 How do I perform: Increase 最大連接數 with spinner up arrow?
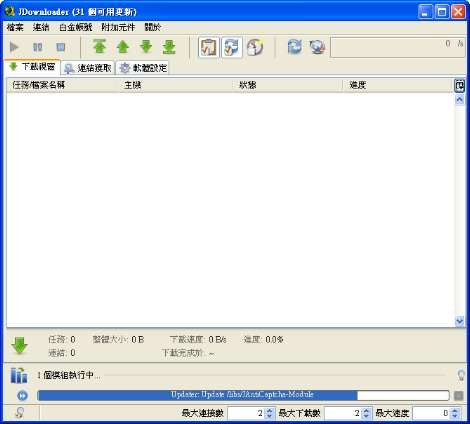pos(269,410)
